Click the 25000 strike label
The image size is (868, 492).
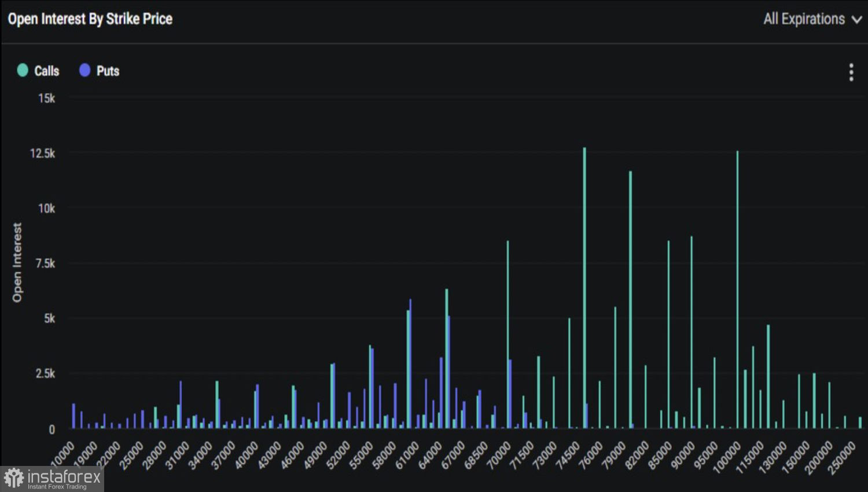click(131, 454)
